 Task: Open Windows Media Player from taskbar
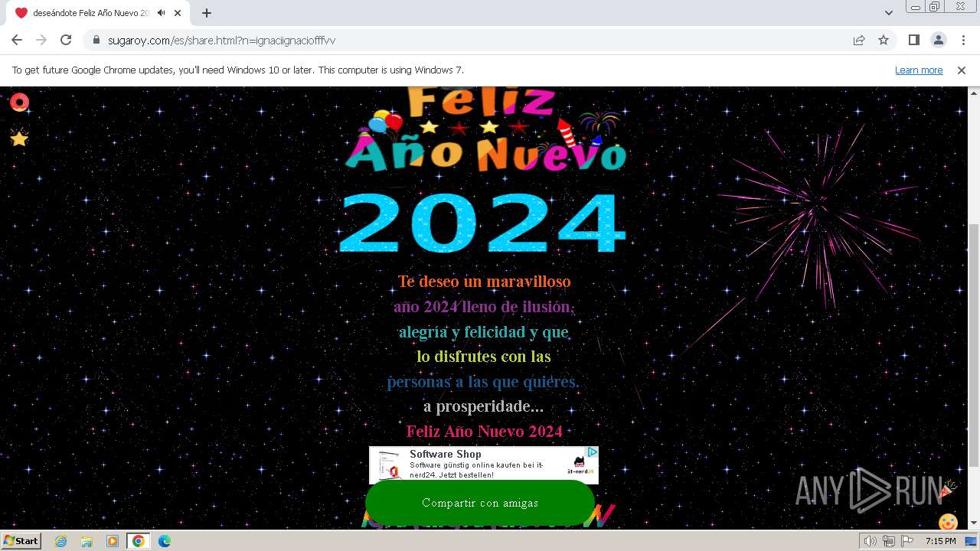click(x=113, y=541)
